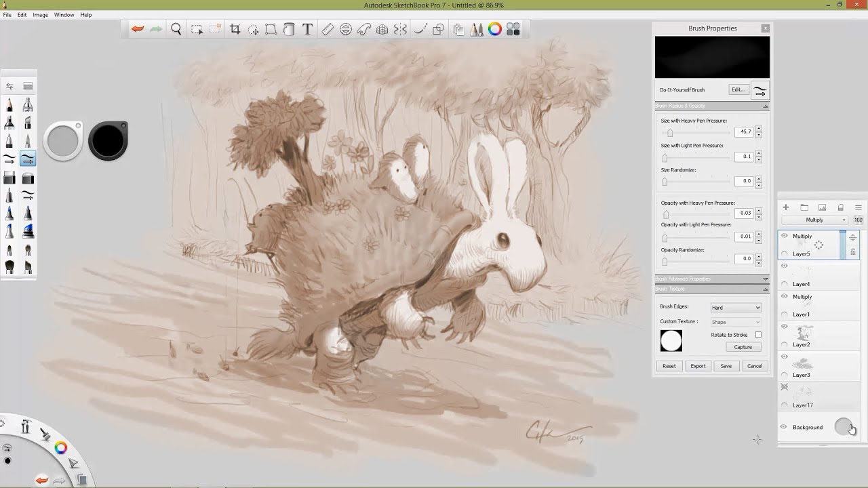Hide Layer3 using its eye icon
Image resolution: width=868 pixels, height=488 pixels.
pyautogui.click(x=785, y=357)
